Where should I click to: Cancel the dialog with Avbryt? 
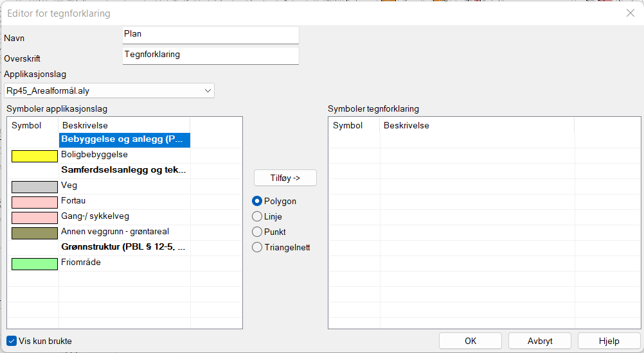539,341
